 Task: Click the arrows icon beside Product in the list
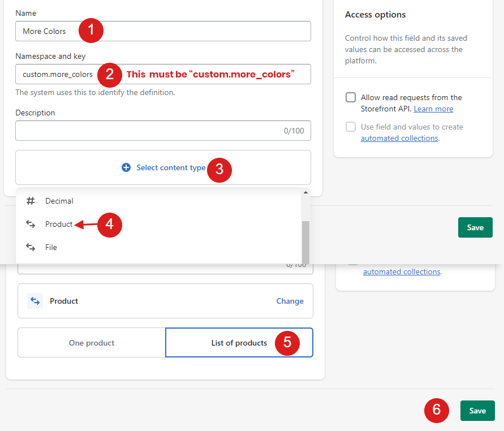(x=31, y=224)
